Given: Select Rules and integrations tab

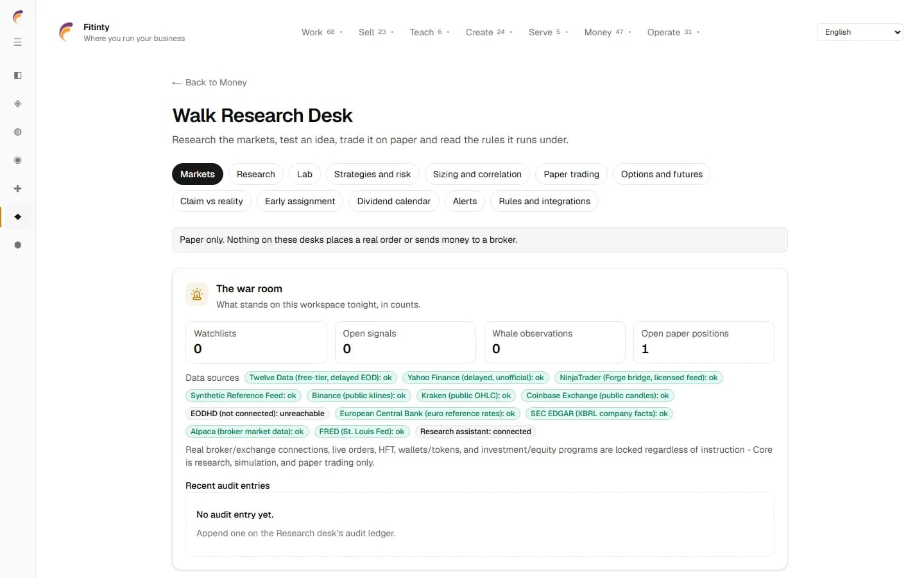Looking at the screenshot, I should tap(544, 201).
